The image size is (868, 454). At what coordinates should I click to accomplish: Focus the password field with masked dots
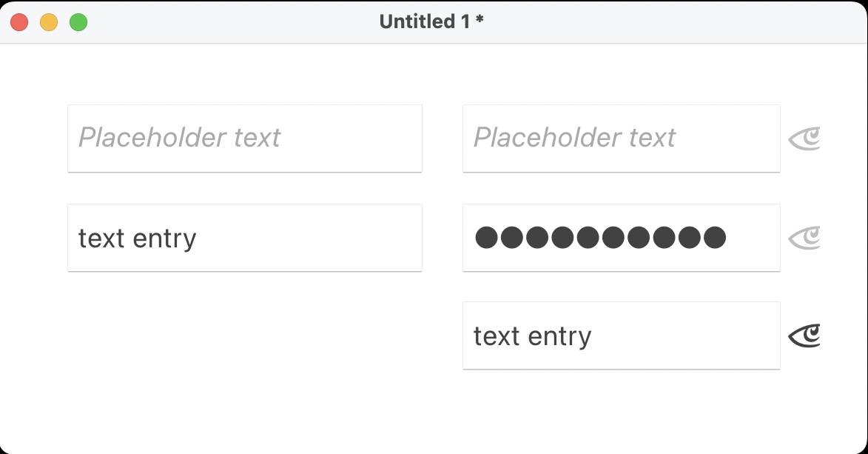(621, 238)
